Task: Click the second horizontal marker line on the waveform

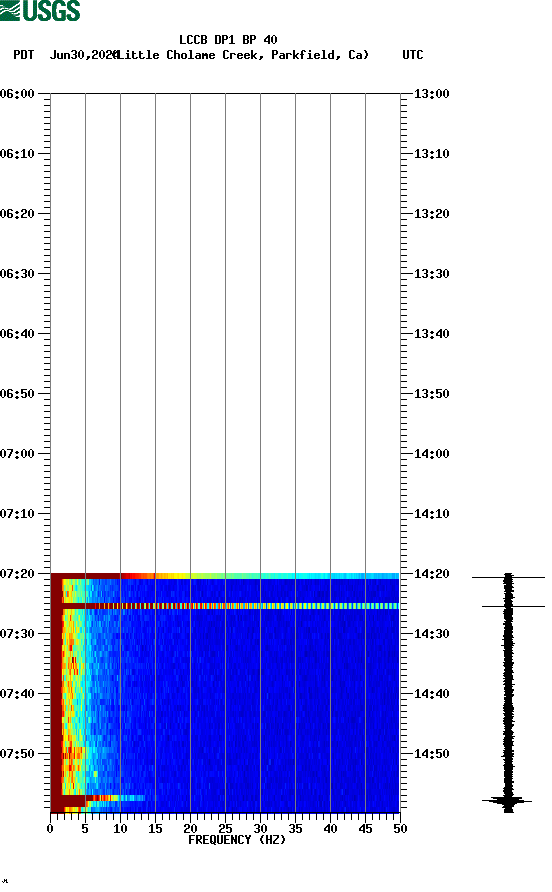Action: [x=513, y=606]
